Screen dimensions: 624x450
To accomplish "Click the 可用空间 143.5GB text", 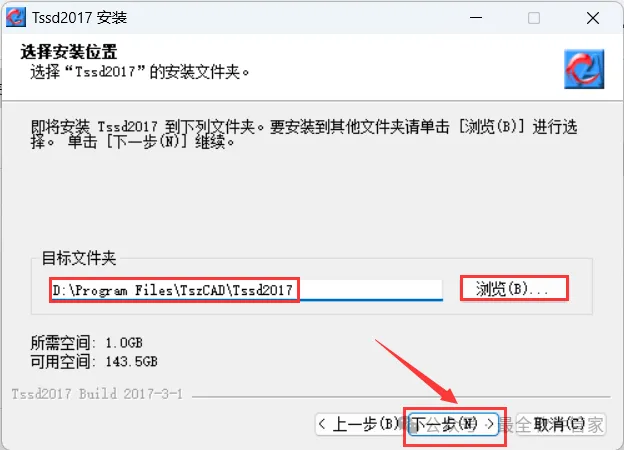I will click(x=94, y=361).
